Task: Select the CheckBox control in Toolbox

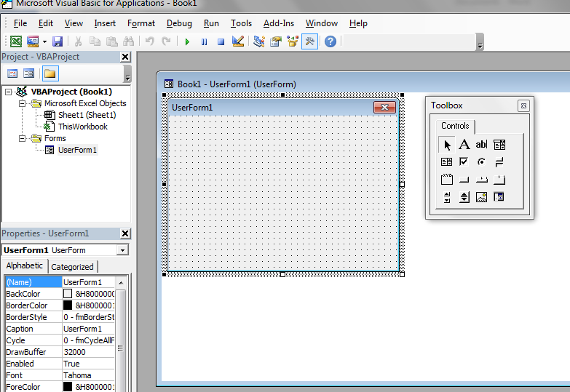Action: [464, 162]
